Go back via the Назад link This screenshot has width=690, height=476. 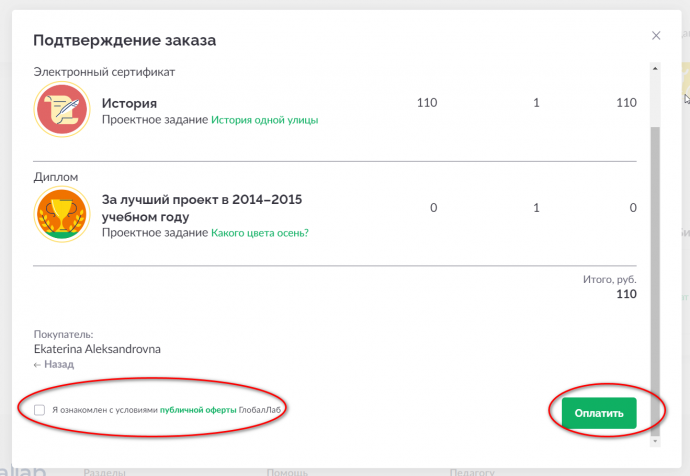(54, 364)
